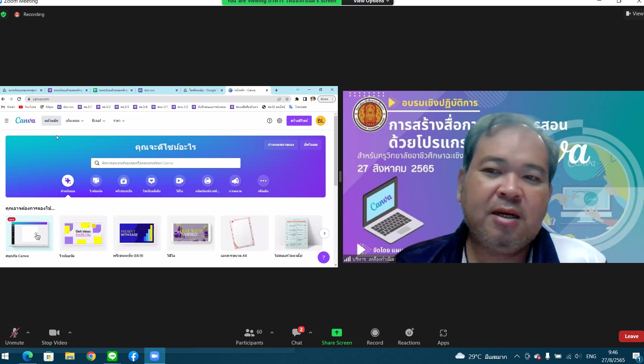Screen dimensions: 644x364
Task: Open Canva help question mark icon
Action: pyautogui.click(x=270, y=121)
